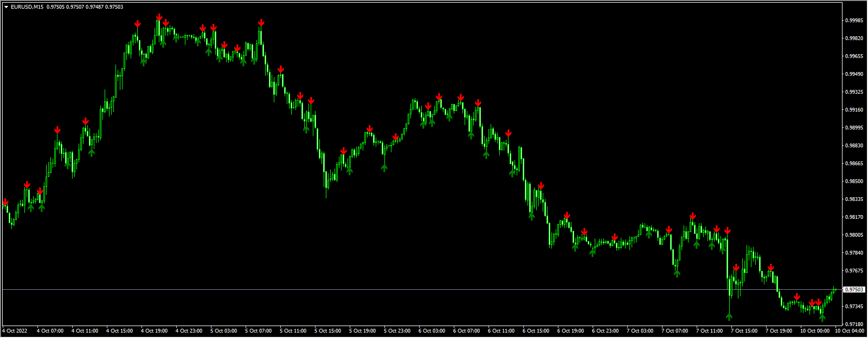Click the 0.99160 price level on the scale
868x338 pixels.
(854, 110)
